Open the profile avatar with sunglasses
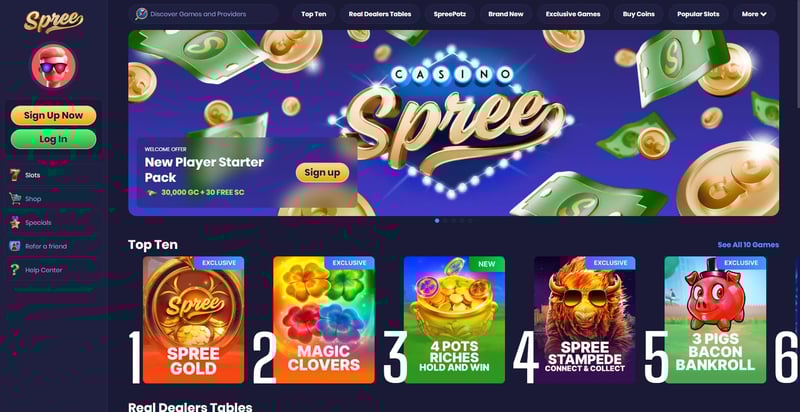The height and width of the screenshot is (412, 800). (54, 66)
